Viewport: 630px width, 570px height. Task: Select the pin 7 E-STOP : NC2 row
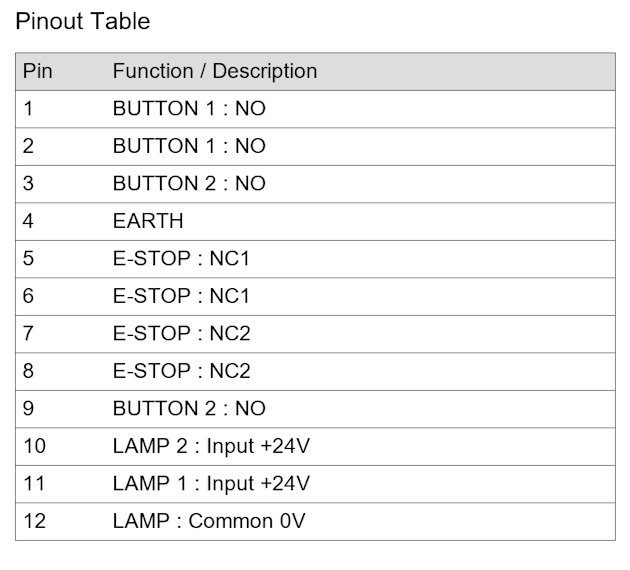[315, 334]
